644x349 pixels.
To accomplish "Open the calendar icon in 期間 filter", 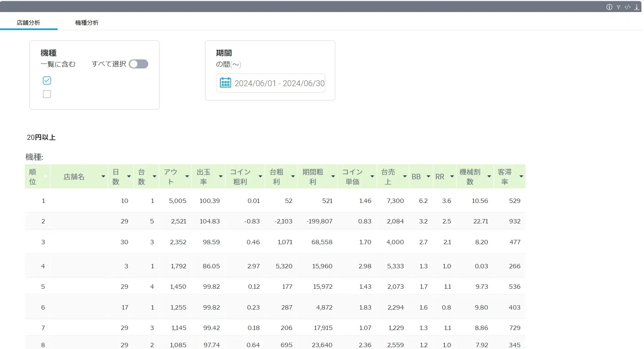I will point(225,83).
